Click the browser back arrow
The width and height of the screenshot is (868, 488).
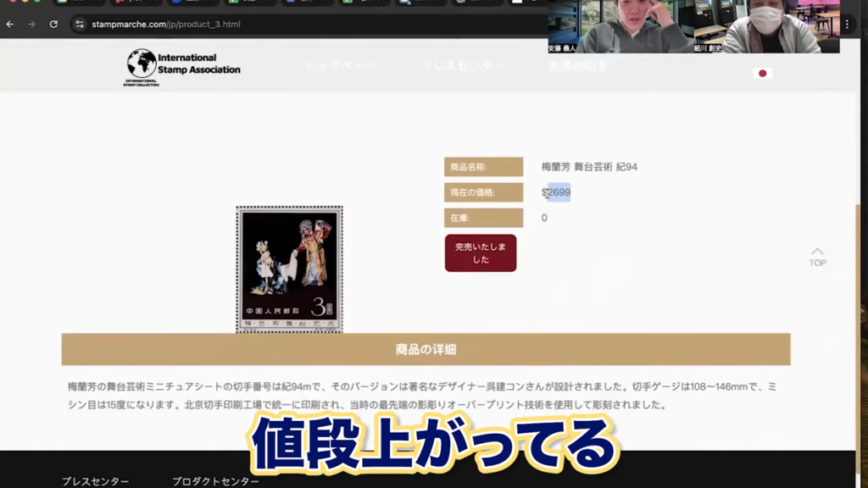(10, 25)
